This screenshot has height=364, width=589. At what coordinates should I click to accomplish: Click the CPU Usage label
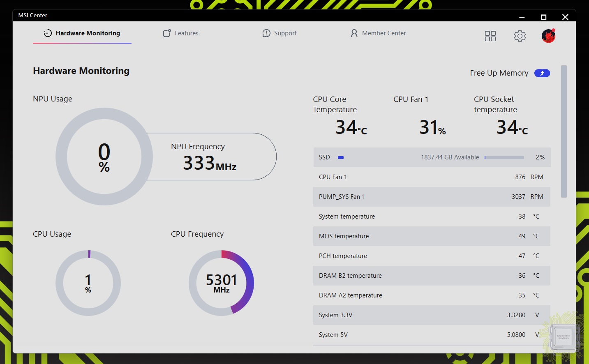[52, 234]
